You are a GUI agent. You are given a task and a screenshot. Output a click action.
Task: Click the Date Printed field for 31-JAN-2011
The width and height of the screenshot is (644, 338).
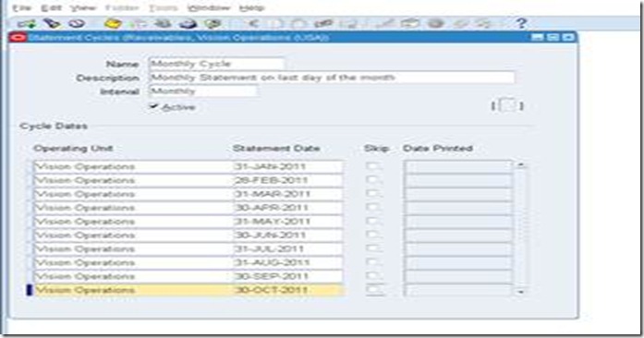(458, 166)
